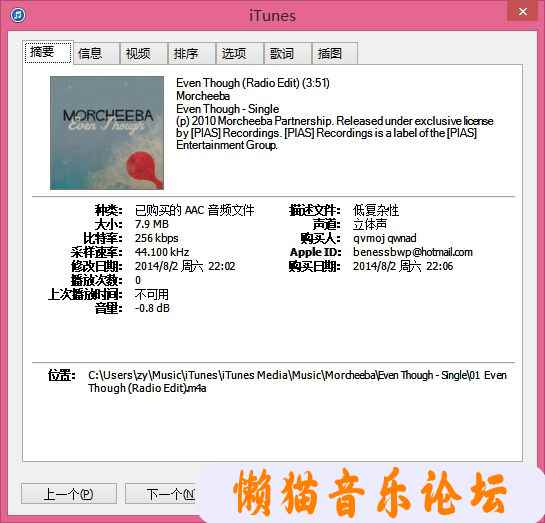Viewport: 545px width, 523px height.
Task: Click the Apple ID email benessbwp@hotmail.com
Action: [413, 252]
